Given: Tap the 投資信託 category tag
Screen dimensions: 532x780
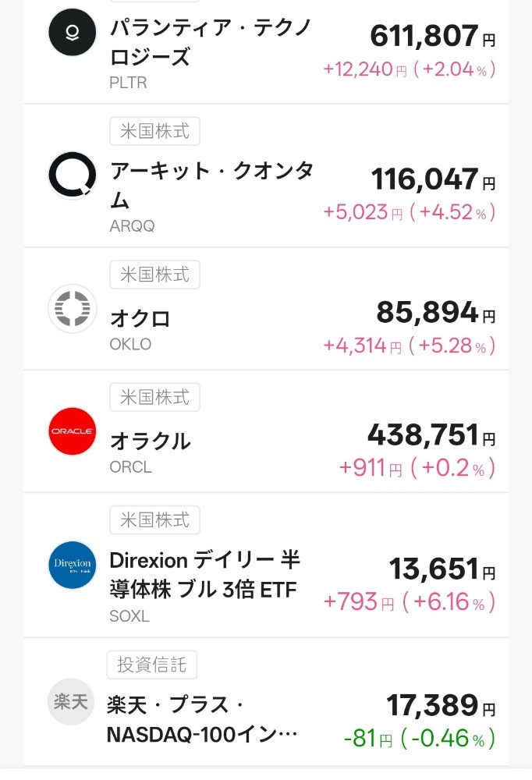Looking at the screenshot, I should tap(151, 665).
